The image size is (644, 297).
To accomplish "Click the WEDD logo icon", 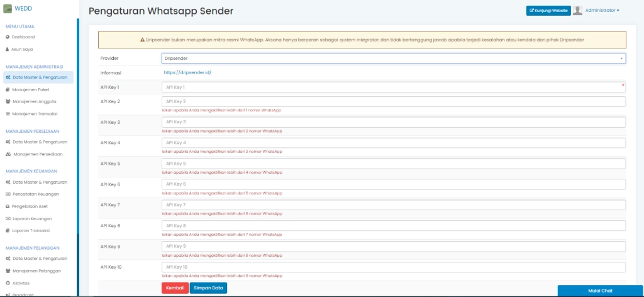I will click(8, 8).
